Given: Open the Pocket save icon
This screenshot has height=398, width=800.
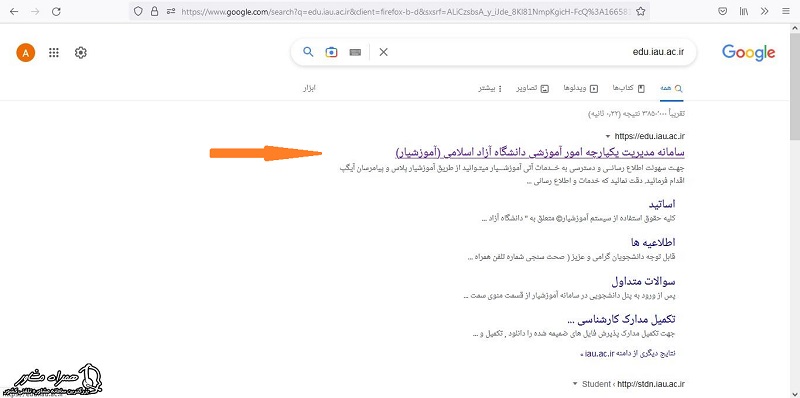Looking at the screenshot, I should point(722,11).
